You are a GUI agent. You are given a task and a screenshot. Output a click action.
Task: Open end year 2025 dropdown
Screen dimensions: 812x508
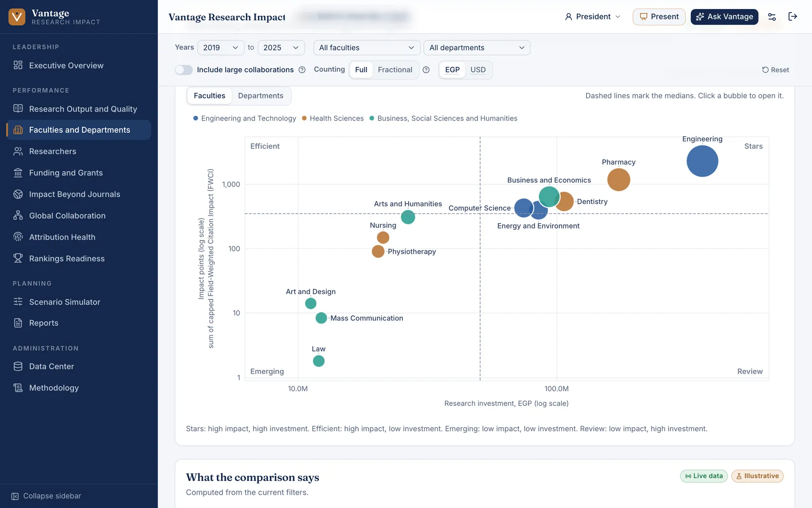click(x=281, y=47)
